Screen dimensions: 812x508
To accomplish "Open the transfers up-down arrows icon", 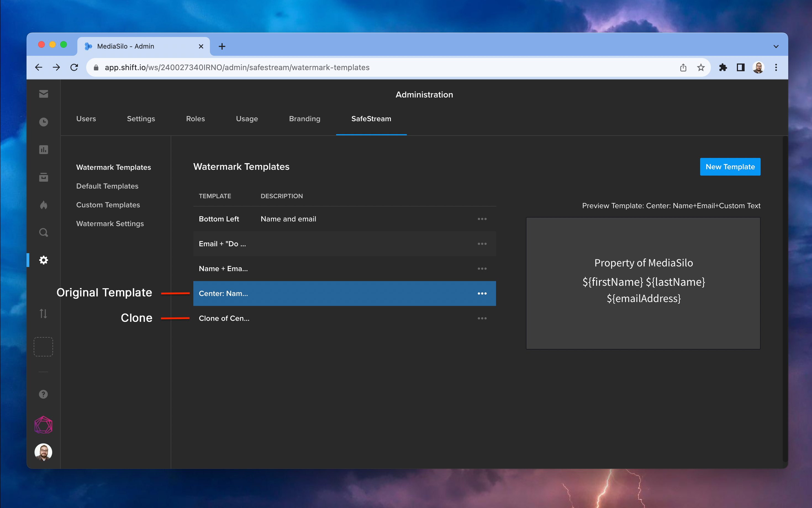I will pyautogui.click(x=43, y=313).
